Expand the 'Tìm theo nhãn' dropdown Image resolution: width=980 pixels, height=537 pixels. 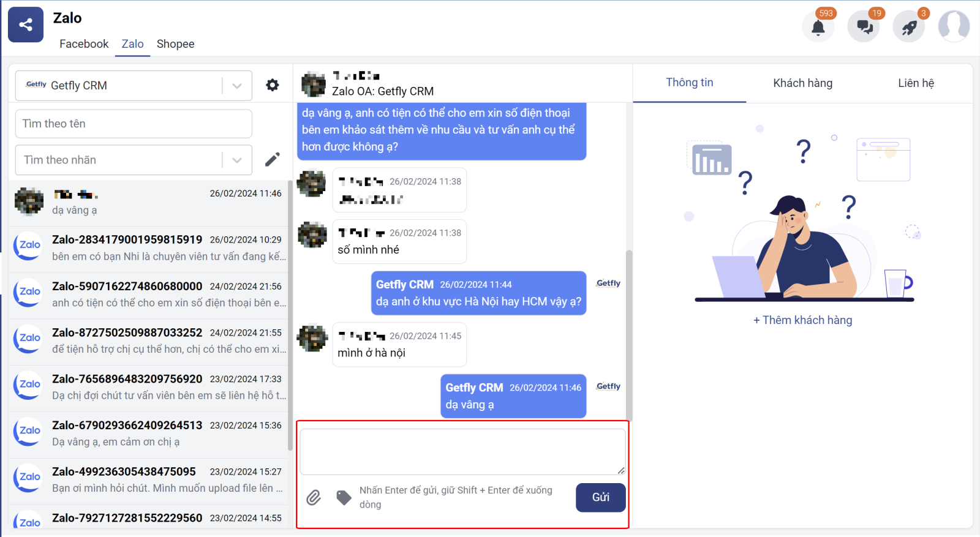pos(237,160)
